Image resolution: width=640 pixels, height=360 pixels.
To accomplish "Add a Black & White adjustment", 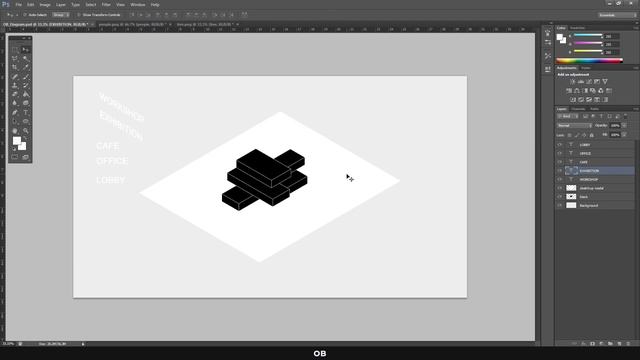I will [x=585, y=91].
